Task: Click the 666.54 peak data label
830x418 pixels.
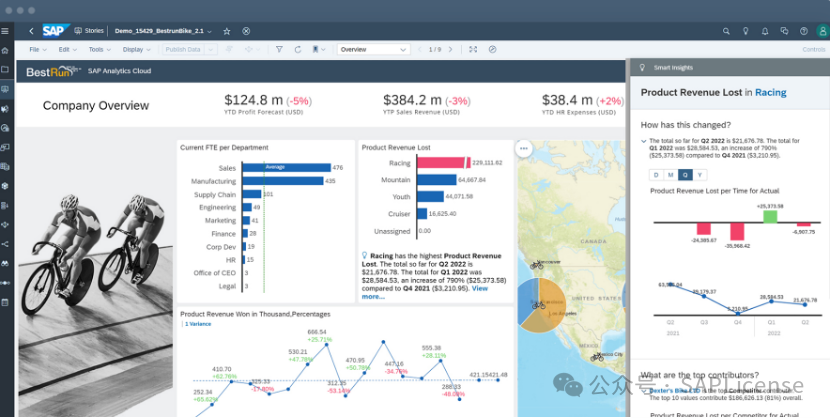Action: coord(317,332)
